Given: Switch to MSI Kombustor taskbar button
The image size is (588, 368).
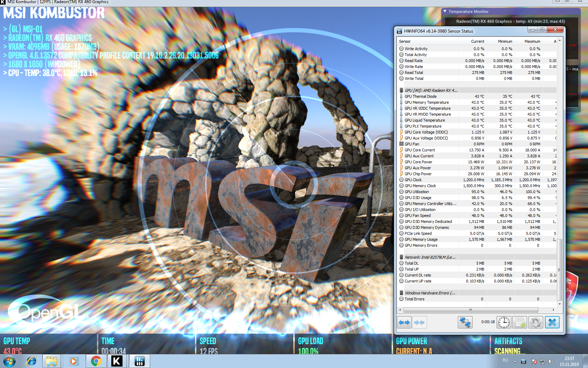Looking at the screenshot, I should click(x=117, y=361).
